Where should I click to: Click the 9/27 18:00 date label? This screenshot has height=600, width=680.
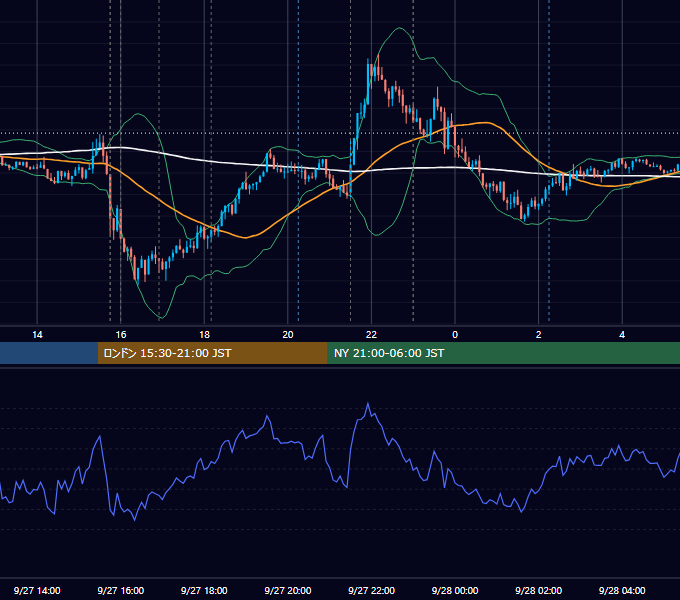[204, 590]
